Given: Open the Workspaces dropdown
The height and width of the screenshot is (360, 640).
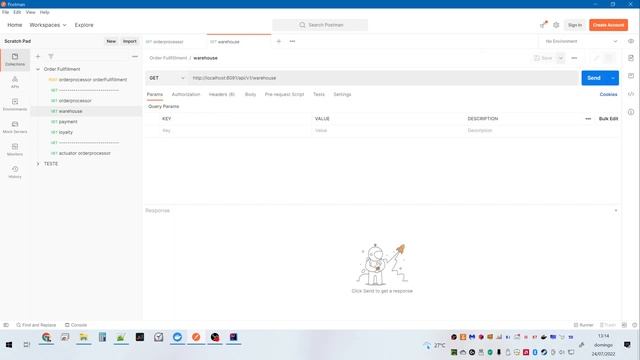Looking at the screenshot, I should tap(48, 25).
